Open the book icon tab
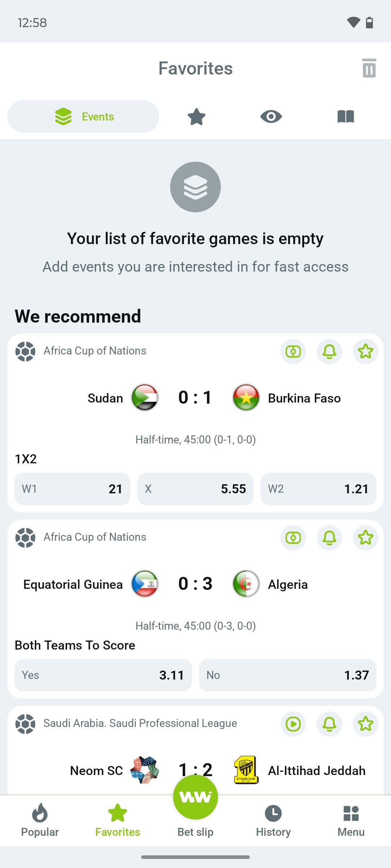 coord(345,117)
